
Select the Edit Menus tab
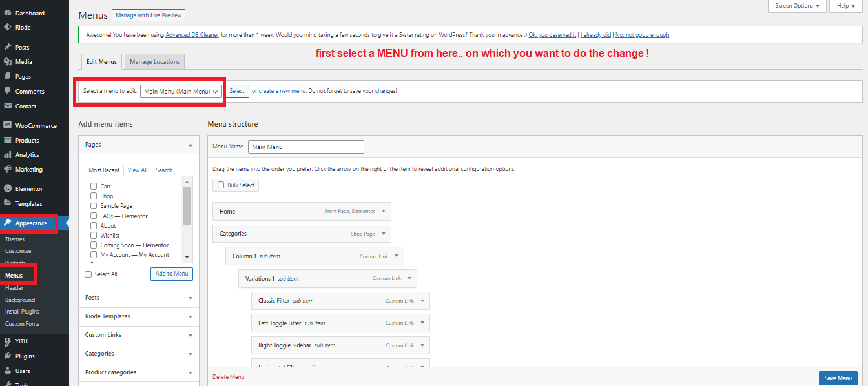[x=101, y=62]
